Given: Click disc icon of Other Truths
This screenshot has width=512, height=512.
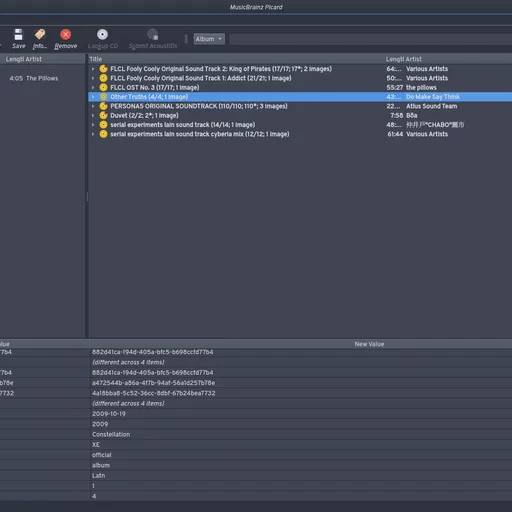Looking at the screenshot, I should click(103, 97).
